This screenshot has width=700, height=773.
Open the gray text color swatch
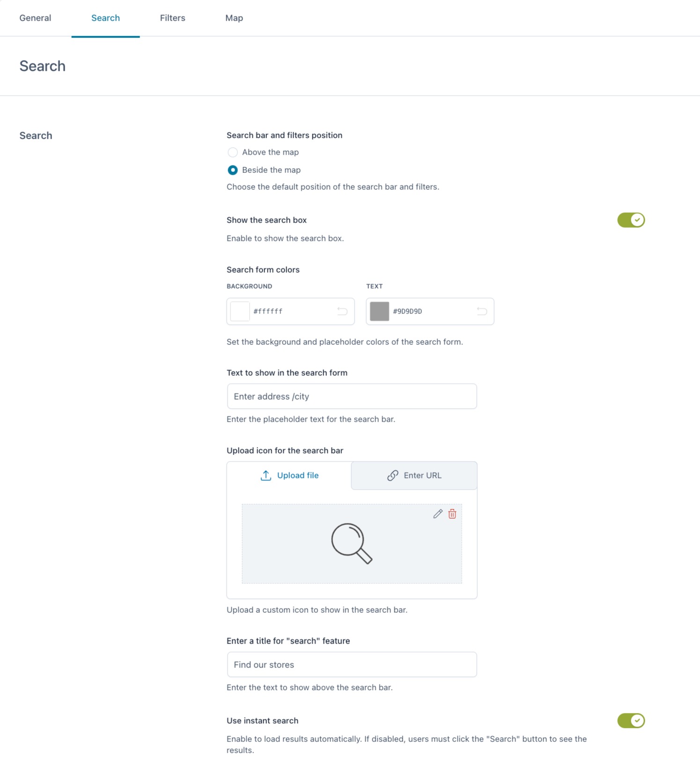(x=379, y=311)
